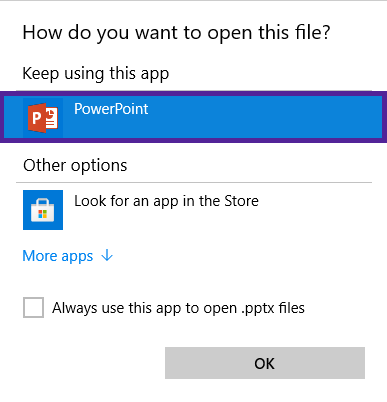This screenshot has height=402, width=387.
Task: Tick the always use this app checkbox
Action: [33, 307]
